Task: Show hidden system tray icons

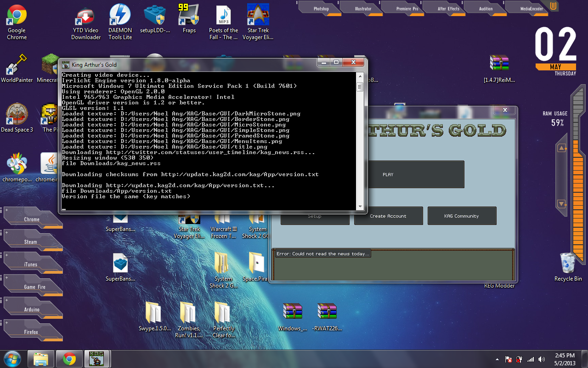Action: 498,359
